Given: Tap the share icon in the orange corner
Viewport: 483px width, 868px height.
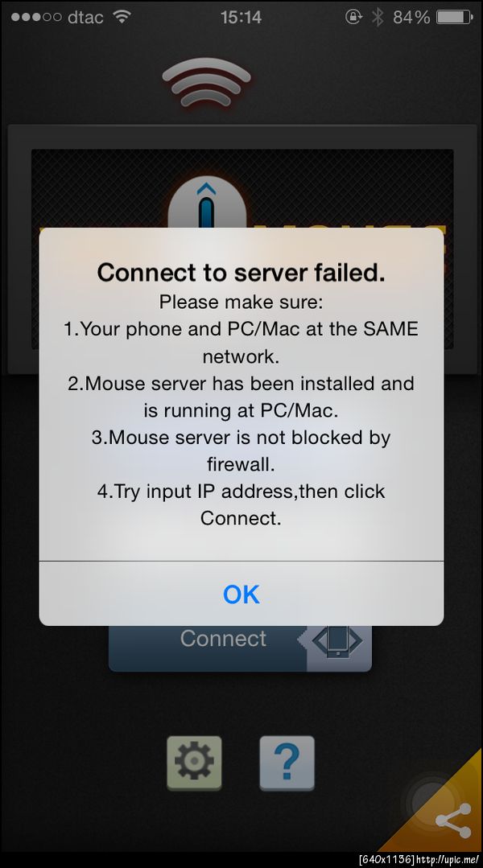Looking at the screenshot, I should coord(453,821).
